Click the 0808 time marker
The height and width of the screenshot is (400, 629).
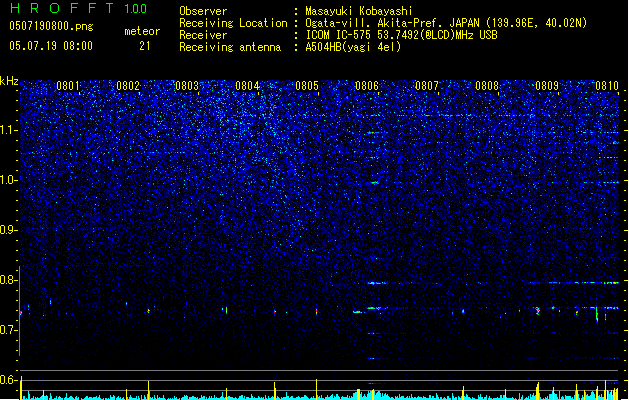pos(487,86)
